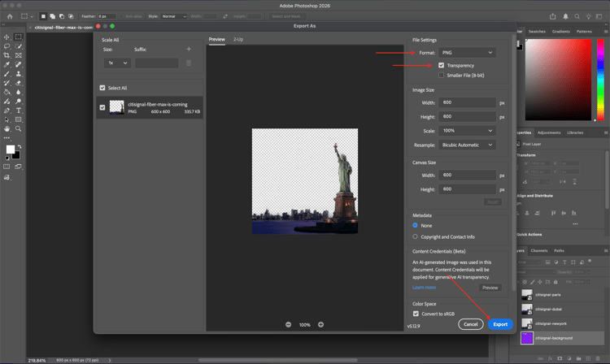Image resolution: width=610 pixels, height=364 pixels.
Task: Expand the 1x size dropdown
Action: 116,63
